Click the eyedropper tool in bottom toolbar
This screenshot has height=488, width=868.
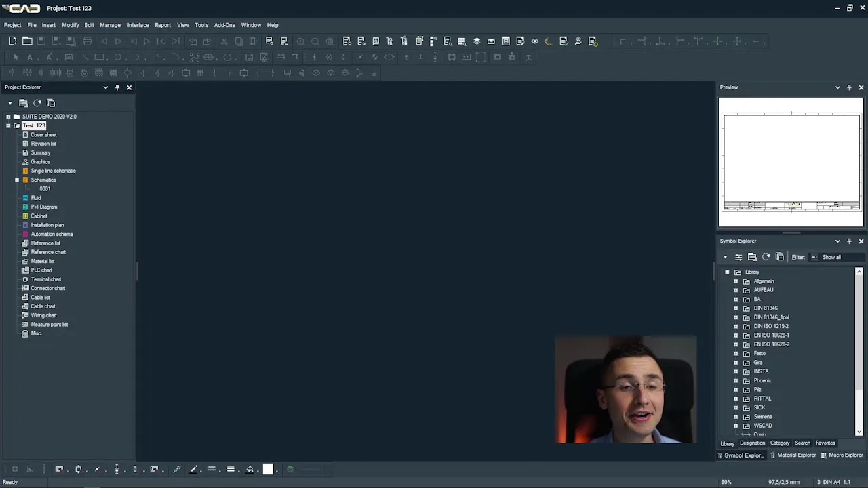(177, 469)
